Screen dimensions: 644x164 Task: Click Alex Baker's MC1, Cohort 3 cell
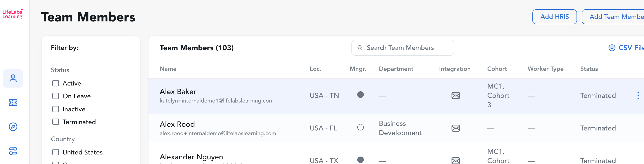point(498,96)
